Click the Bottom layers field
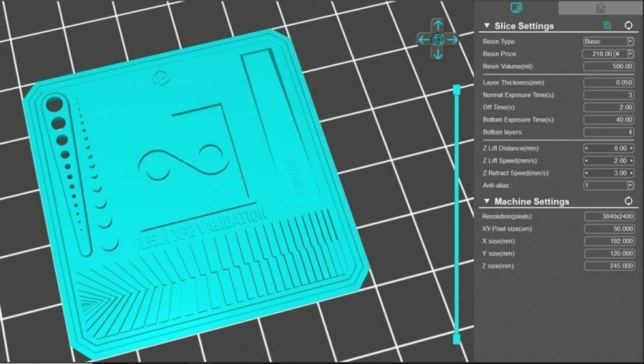 (609, 132)
